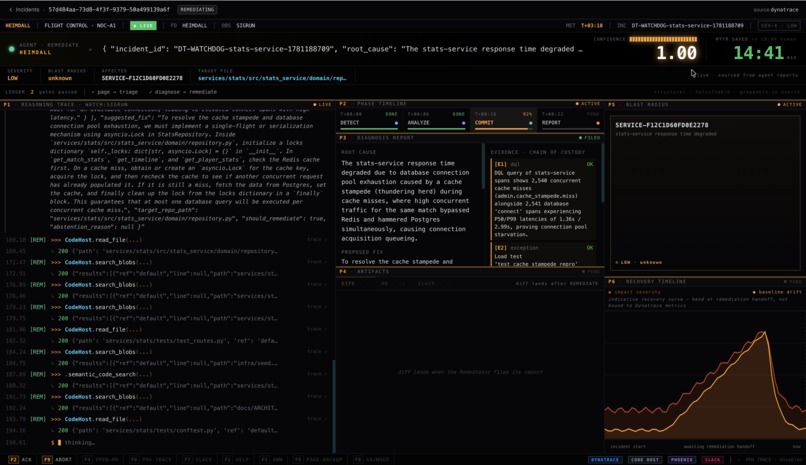Expand trace for search_blobs at 172.47

click(317, 262)
